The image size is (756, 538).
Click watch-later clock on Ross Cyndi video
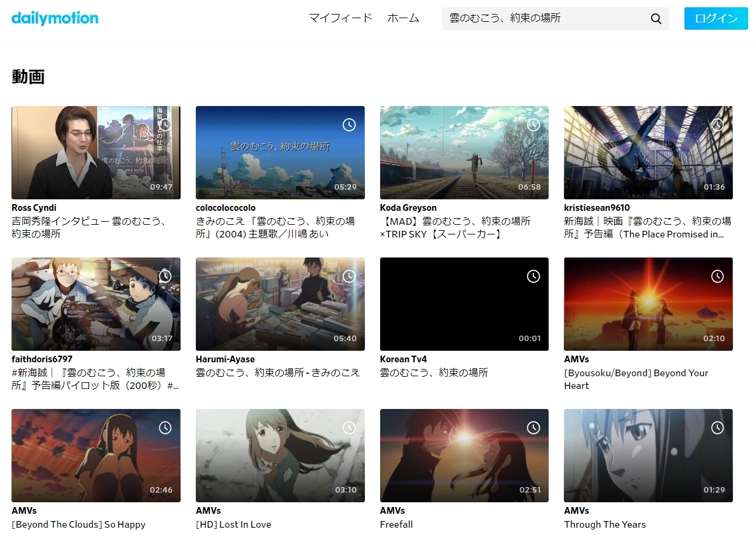[165, 125]
